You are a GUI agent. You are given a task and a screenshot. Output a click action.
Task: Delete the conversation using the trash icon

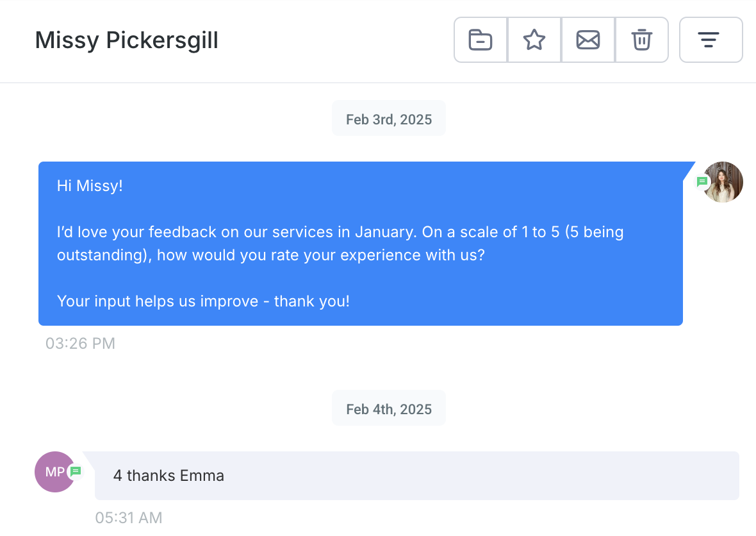642,40
